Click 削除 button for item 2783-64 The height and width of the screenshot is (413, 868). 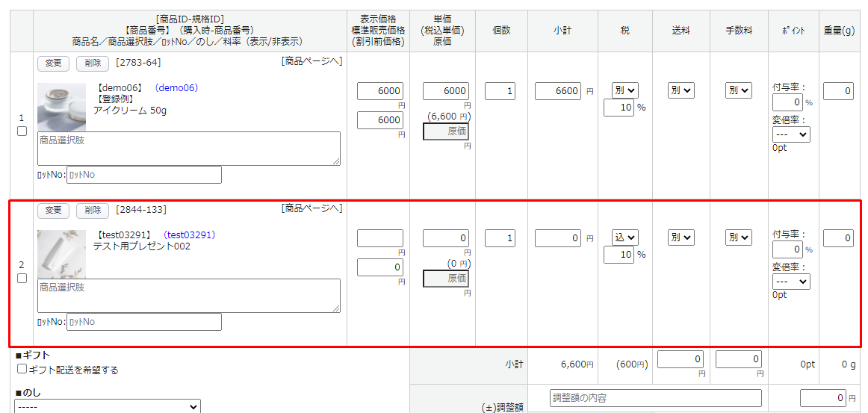[x=93, y=63]
